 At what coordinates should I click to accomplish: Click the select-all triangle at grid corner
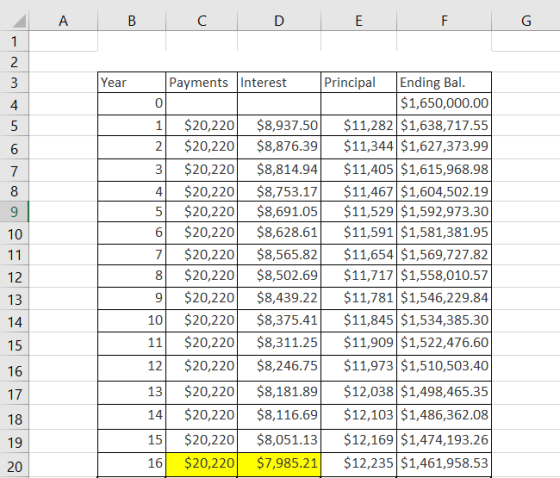tap(19, 21)
